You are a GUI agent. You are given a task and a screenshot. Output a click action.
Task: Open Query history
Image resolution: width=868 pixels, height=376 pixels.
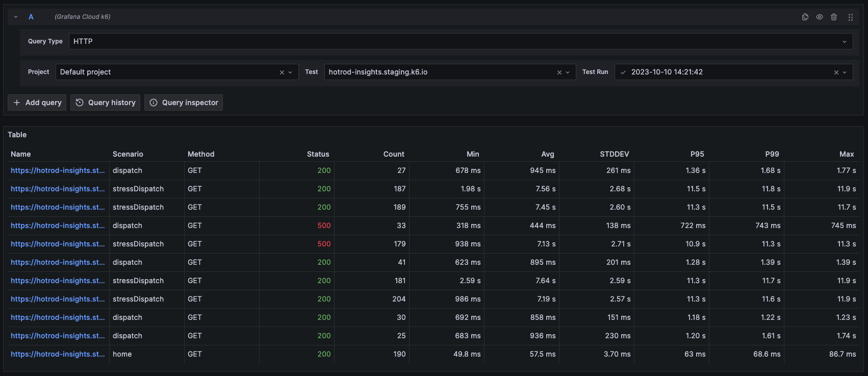[x=106, y=103]
